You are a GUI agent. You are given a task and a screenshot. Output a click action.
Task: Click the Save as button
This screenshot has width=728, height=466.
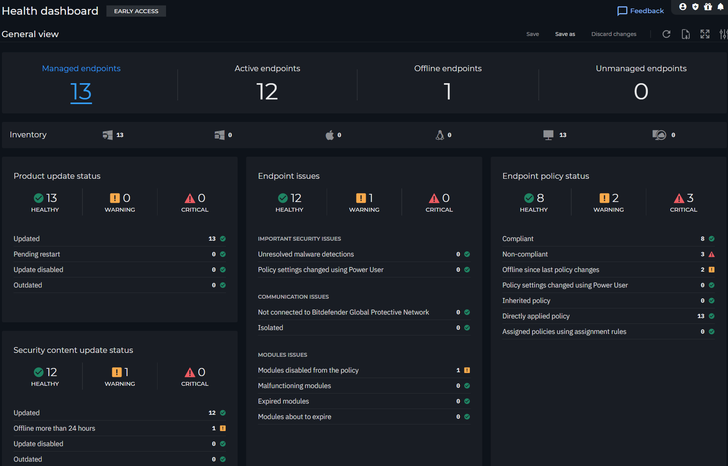point(565,34)
